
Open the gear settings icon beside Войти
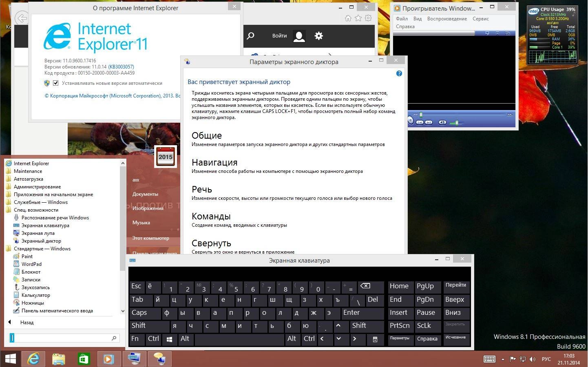(319, 36)
